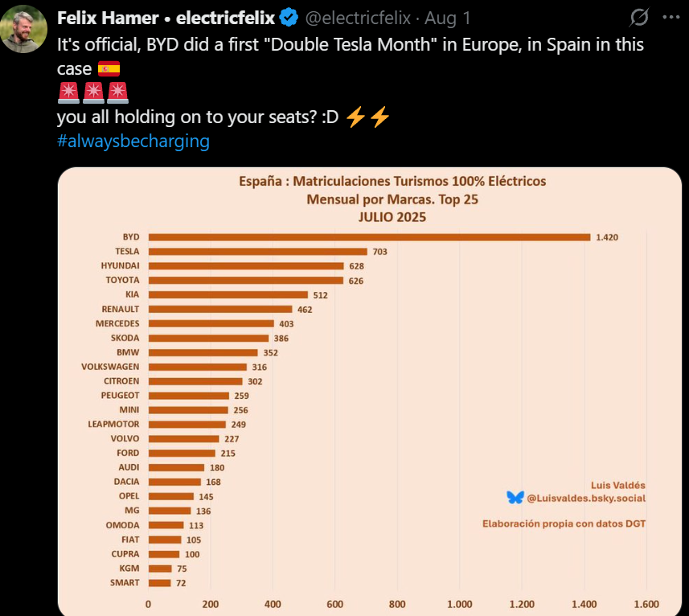
Task: Click the Bluesky butterfly logo in chart
Action: pos(515,499)
